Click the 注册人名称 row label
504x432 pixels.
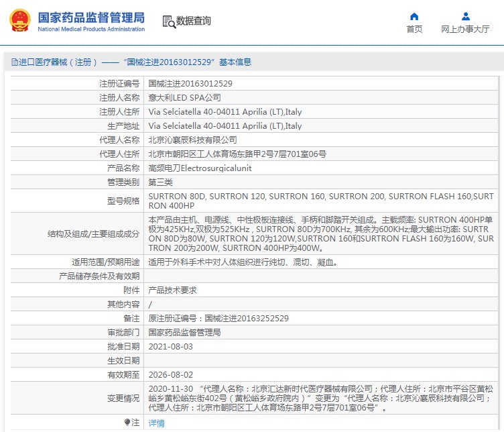point(119,97)
